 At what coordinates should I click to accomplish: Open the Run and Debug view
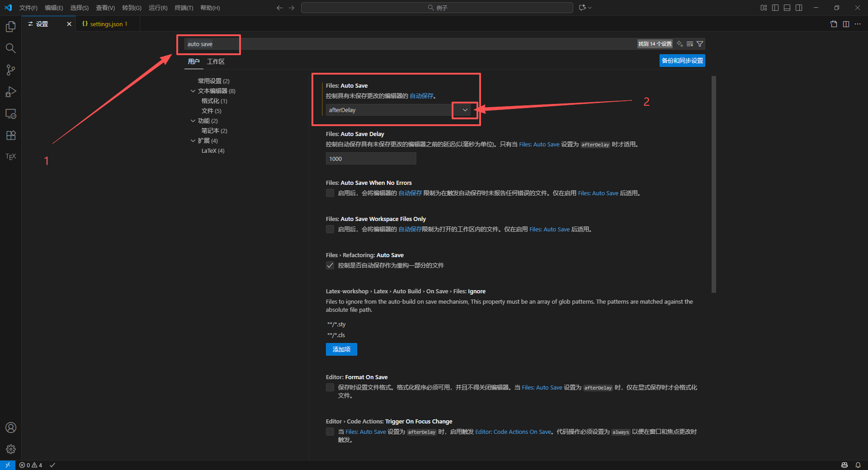[10, 92]
